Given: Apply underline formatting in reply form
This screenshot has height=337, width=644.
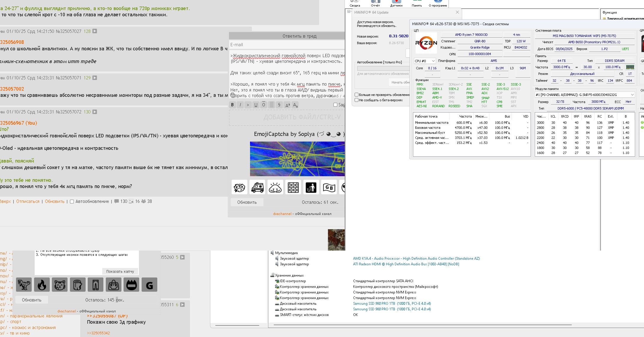Looking at the screenshot, I should [x=256, y=105].
